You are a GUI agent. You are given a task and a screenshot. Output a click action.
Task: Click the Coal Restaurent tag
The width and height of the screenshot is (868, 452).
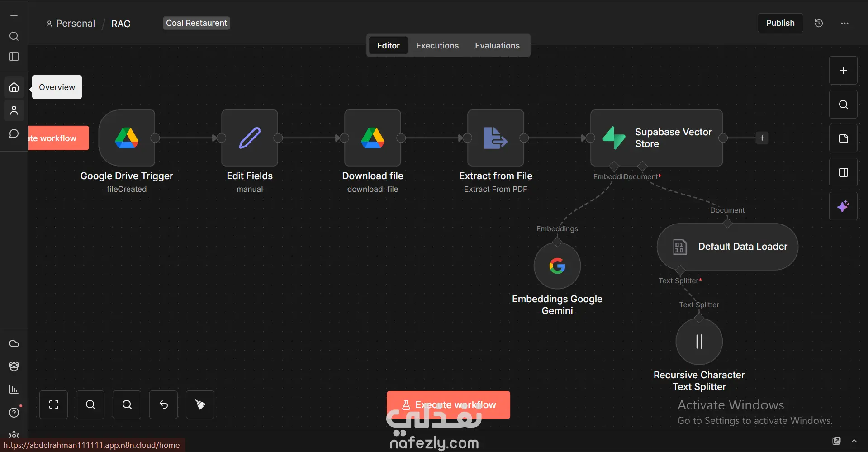[x=196, y=23]
